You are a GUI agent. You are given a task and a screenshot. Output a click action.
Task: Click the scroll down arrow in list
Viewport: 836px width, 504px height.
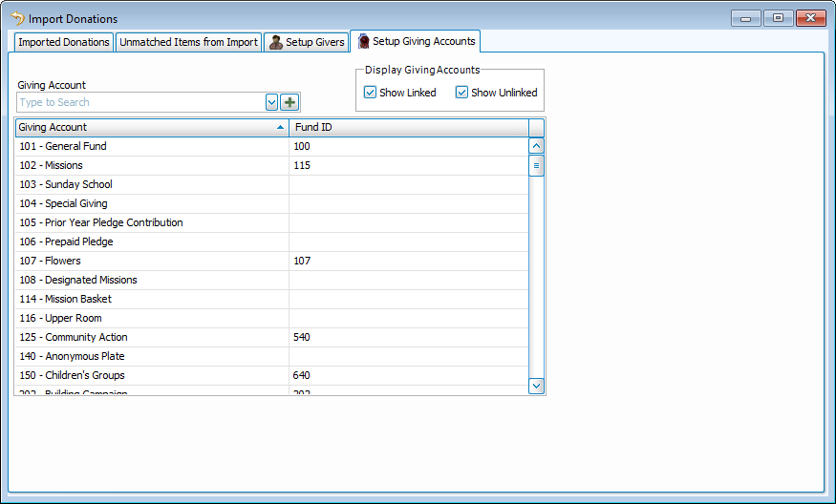[536, 386]
